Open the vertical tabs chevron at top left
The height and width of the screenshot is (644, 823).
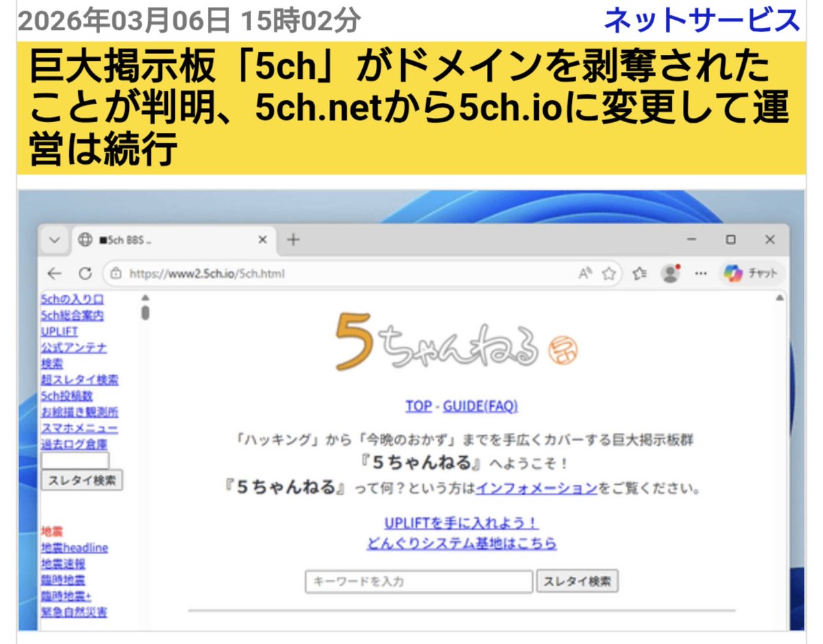[53, 240]
